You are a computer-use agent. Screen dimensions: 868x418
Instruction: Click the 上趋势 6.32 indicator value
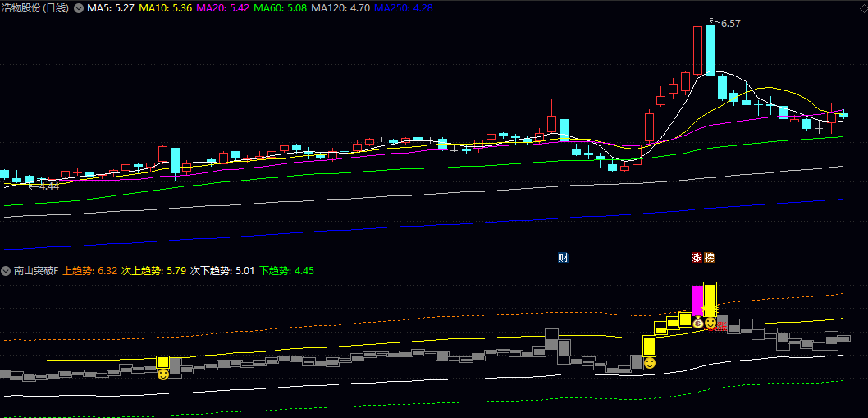point(90,271)
